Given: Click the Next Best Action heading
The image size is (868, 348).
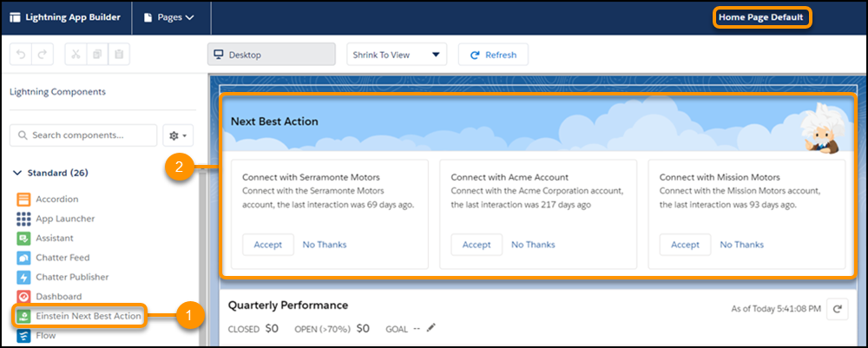Looking at the screenshot, I should click(274, 121).
